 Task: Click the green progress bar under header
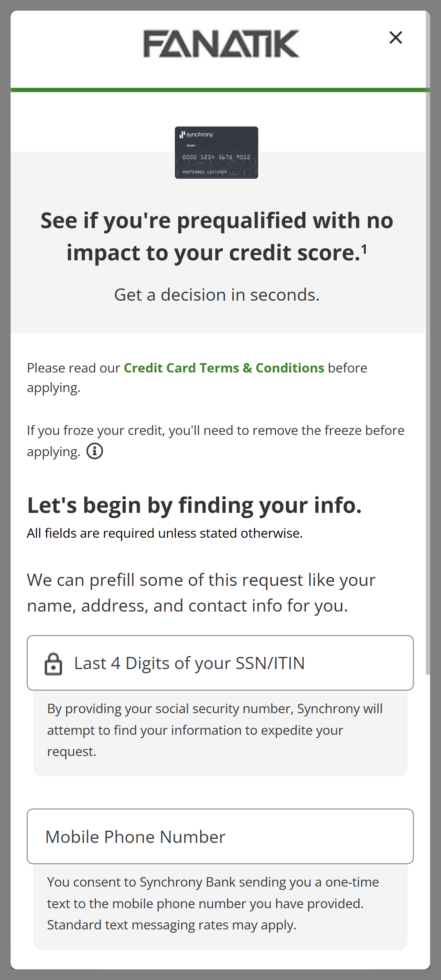pyautogui.click(x=220, y=90)
